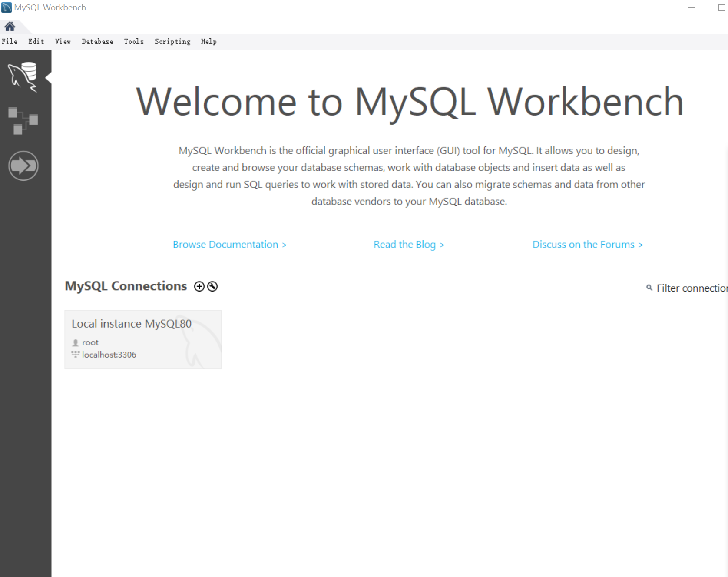Select the Migration arrow sidebar icon
The height and width of the screenshot is (577, 728).
pos(23,166)
